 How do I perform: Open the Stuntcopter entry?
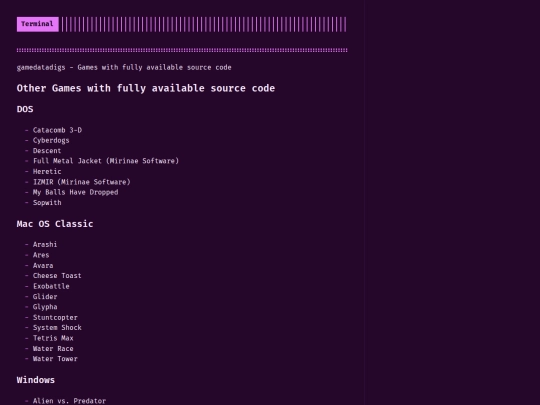(55, 318)
